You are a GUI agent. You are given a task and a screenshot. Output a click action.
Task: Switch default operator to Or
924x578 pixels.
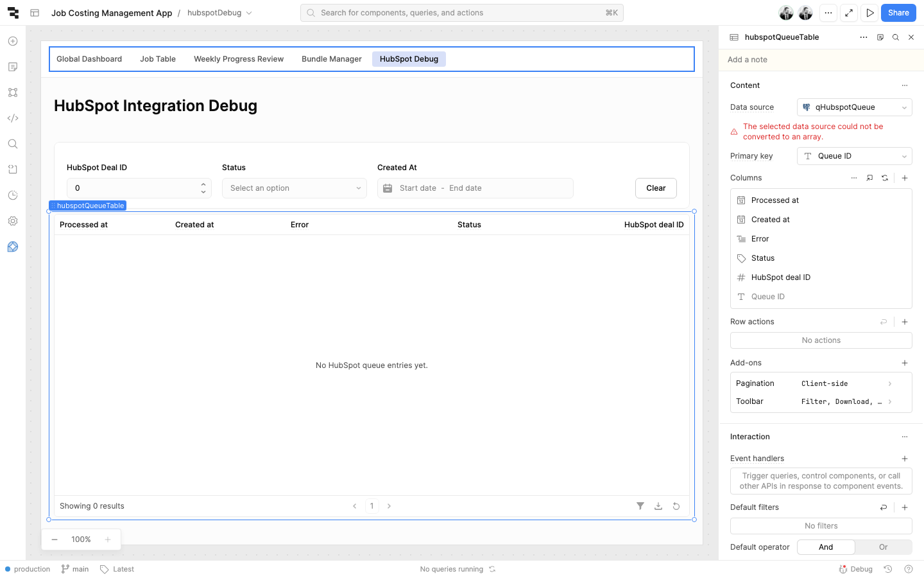pos(883,547)
